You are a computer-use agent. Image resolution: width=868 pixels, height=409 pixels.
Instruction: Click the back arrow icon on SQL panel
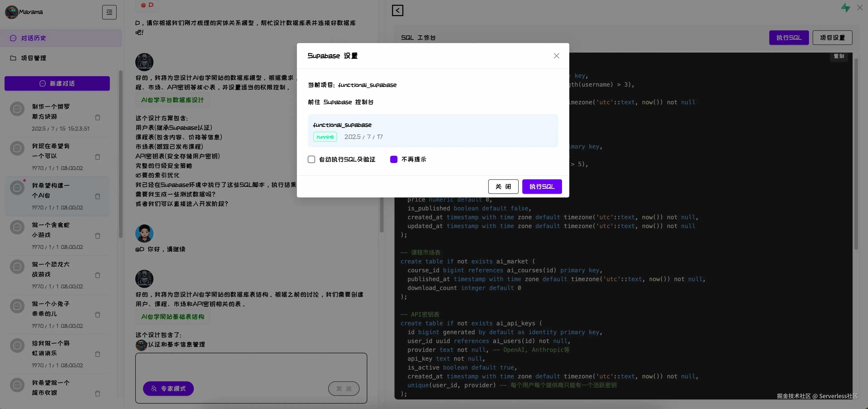[x=397, y=10]
